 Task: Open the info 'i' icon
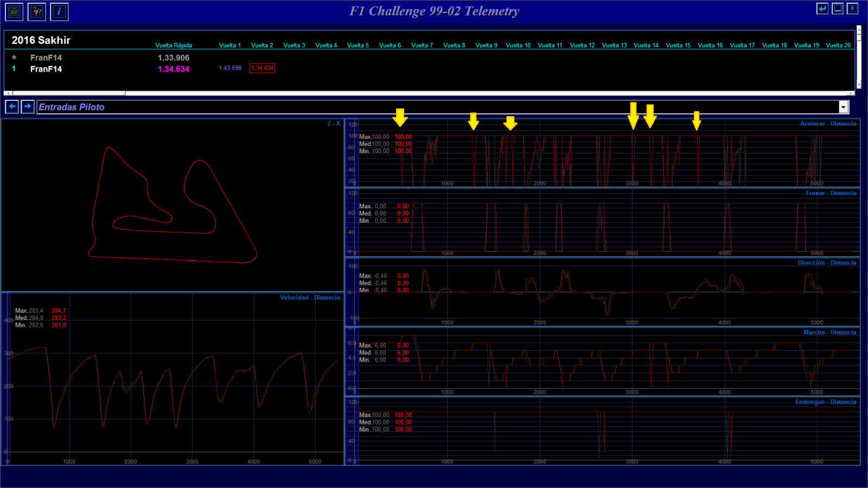59,11
